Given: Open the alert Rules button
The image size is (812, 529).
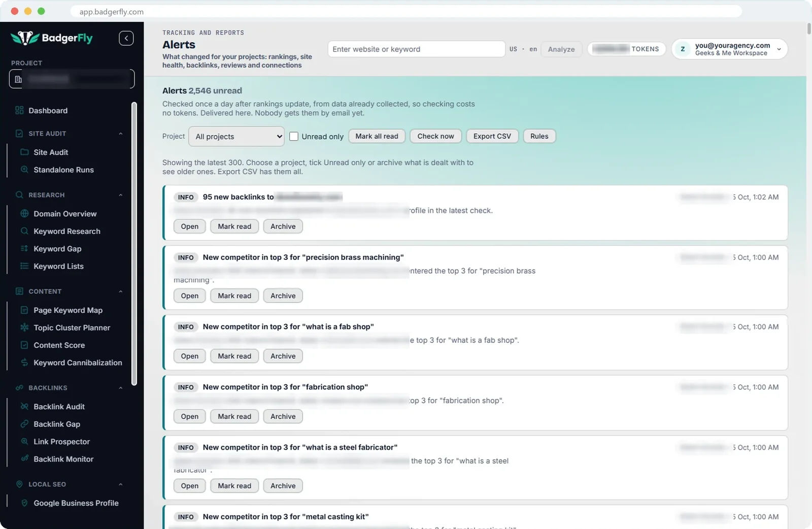Looking at the screenshot, I should pos(539,136).
